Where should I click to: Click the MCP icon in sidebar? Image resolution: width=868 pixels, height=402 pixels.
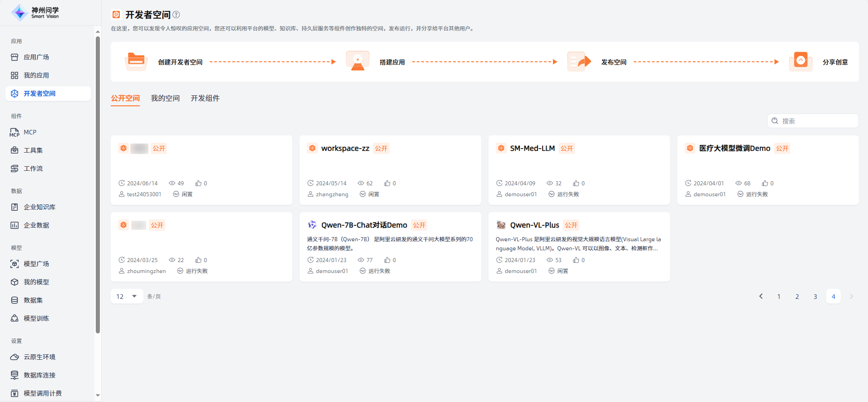point(15,132)
